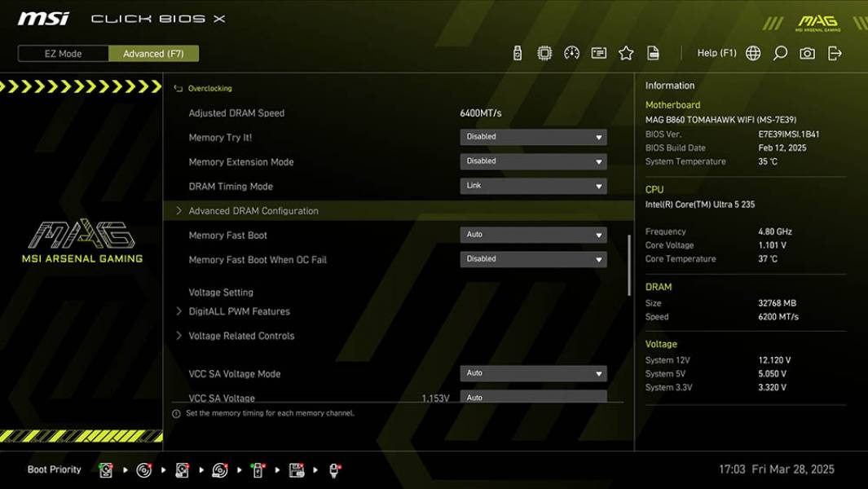Open Memory Fast Boot When OC Fail dropdown
868x489 pixels.
[x=533, y=259]
